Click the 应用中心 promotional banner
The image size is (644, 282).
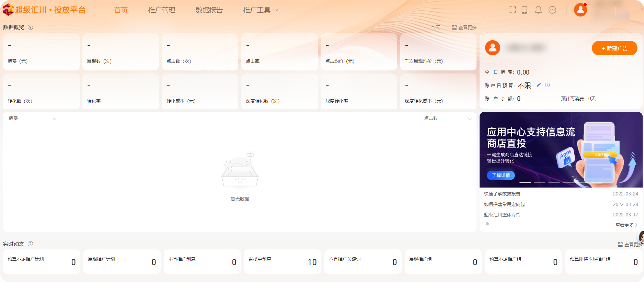tap(561, 149)
